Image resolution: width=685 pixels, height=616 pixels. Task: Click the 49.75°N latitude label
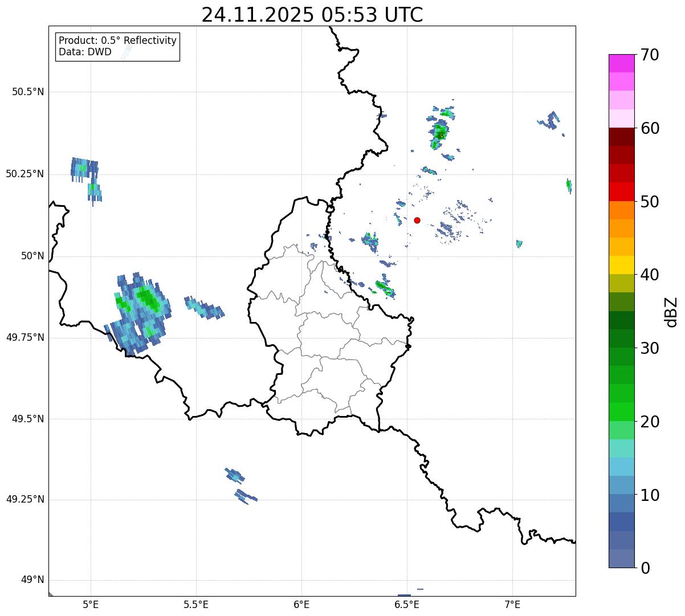pos(25,337)
